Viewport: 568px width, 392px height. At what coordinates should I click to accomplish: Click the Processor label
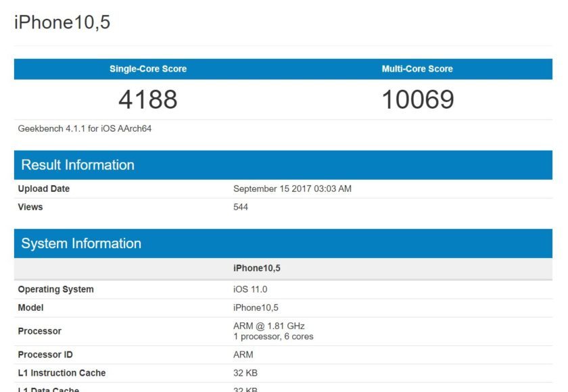point(39,331)
